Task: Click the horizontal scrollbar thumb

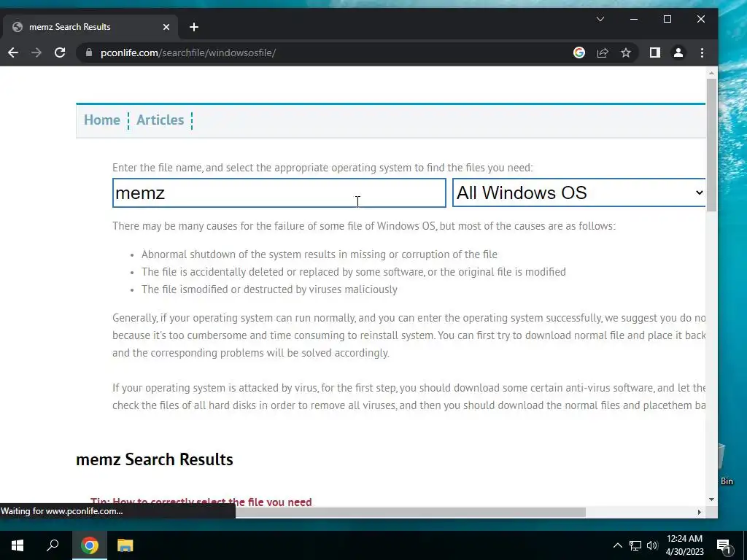Action: (410, 513)
